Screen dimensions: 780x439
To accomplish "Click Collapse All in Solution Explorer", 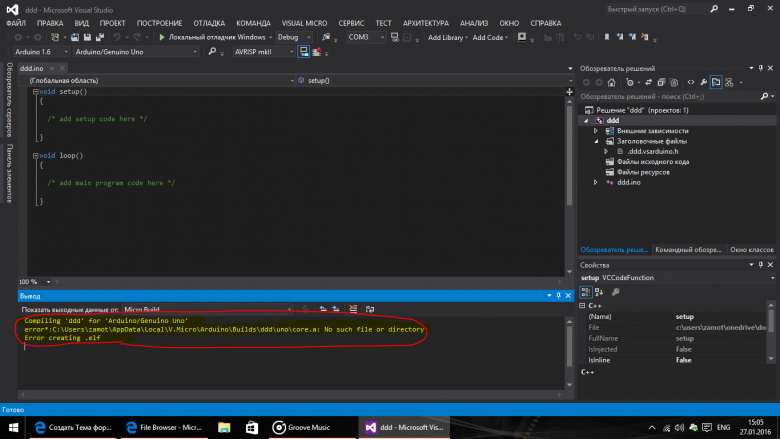I will coord(661,83).
